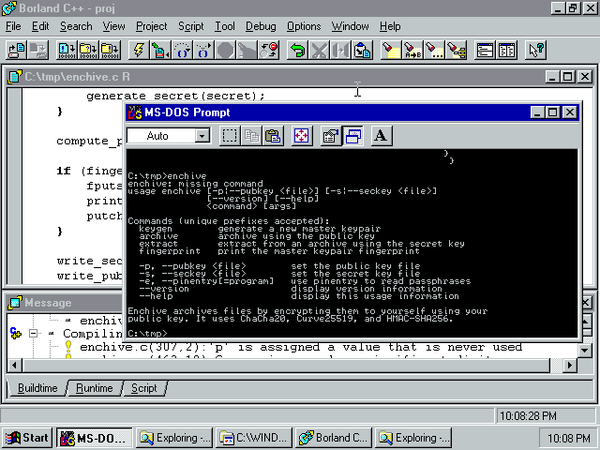Open the View menu
Screen dimensions: 600x450
114,26
